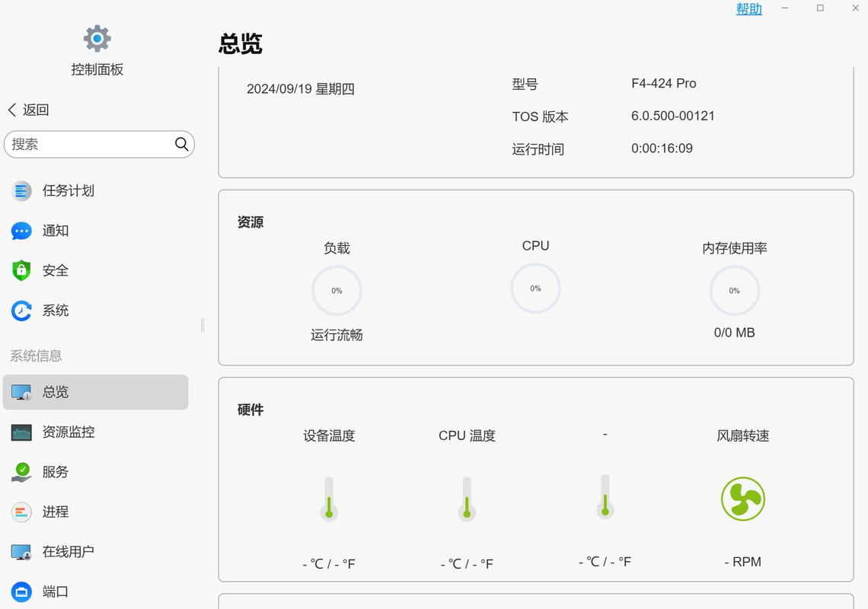The image size is (868, 609).
Task: Click the 资源 section heading
Action: [251, 222]
